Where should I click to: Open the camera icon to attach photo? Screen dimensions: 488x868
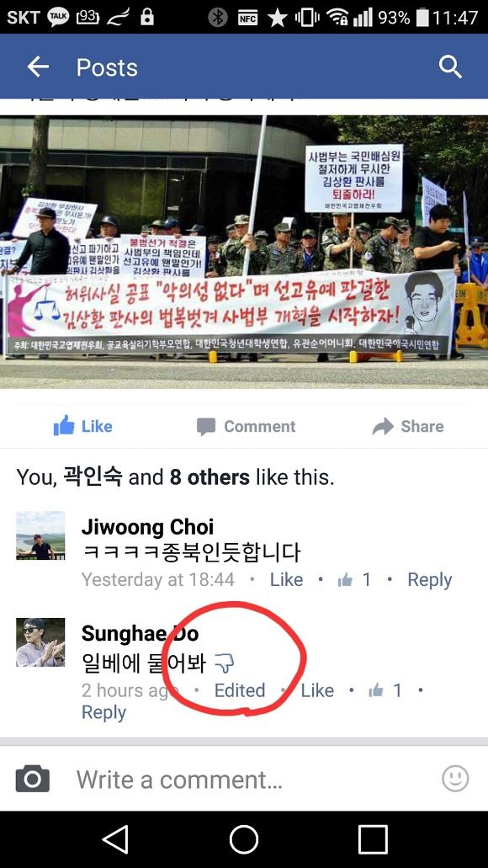tap(32, 779)
